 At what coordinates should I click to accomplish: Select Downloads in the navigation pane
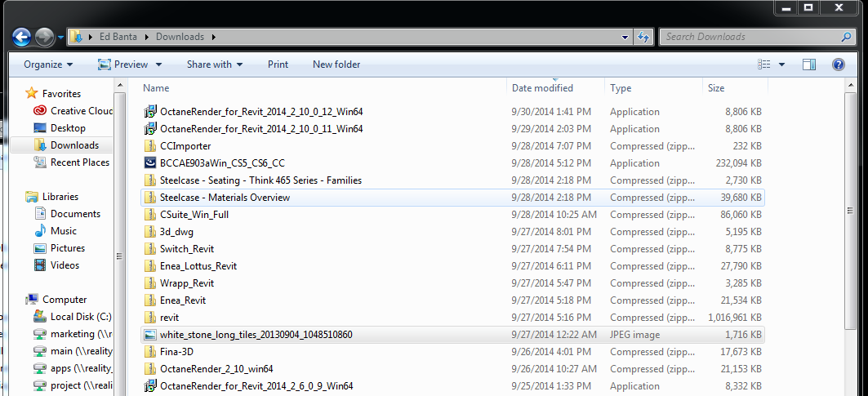(61, 145)
